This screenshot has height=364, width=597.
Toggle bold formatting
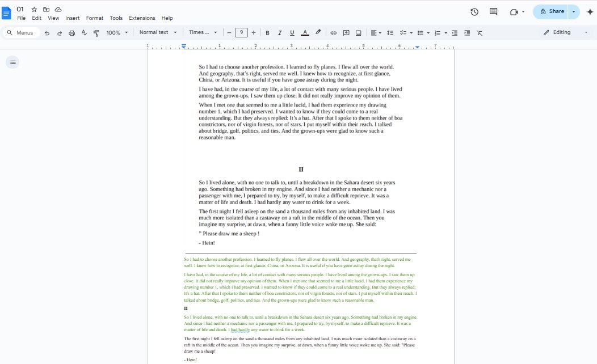[x=267, y=32]
